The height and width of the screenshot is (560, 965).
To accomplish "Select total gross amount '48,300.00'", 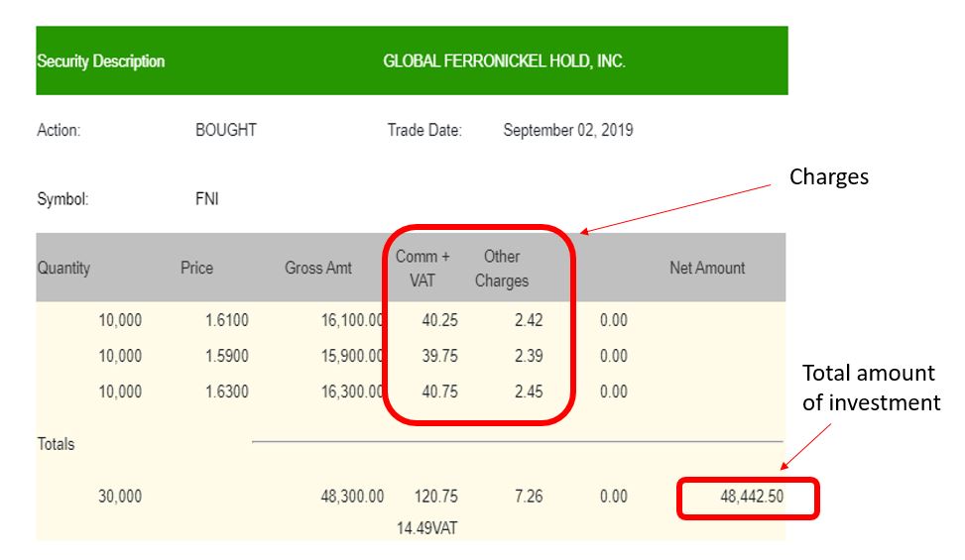I will (352, 496).
